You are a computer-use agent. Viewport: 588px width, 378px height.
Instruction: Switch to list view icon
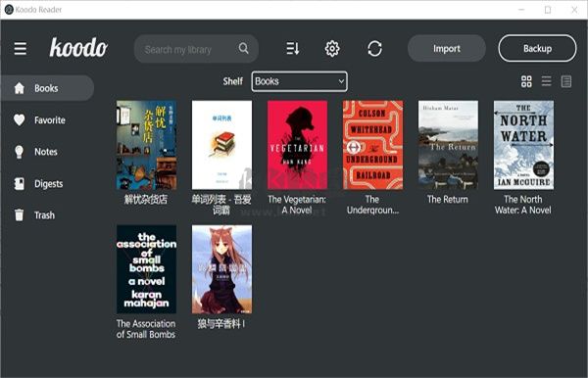pos(547,81)
